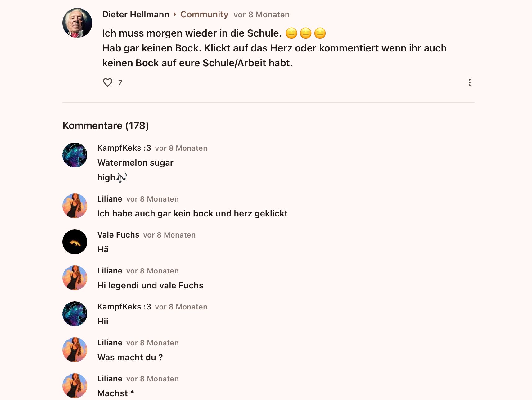This screenshot has width=532, height=400.
Task: Click the triangle arrow before Community
Action: click(175, 14)
